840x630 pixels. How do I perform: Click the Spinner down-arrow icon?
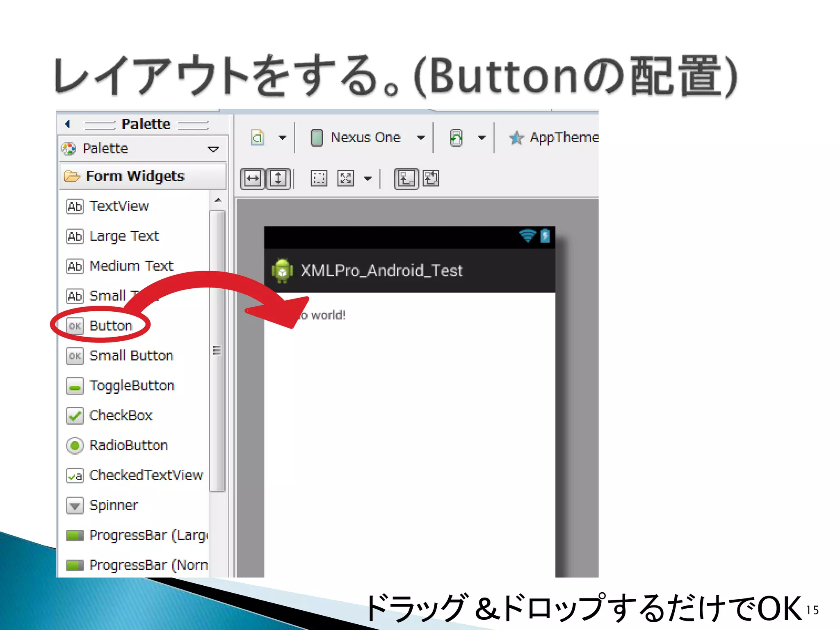[75, 506]
